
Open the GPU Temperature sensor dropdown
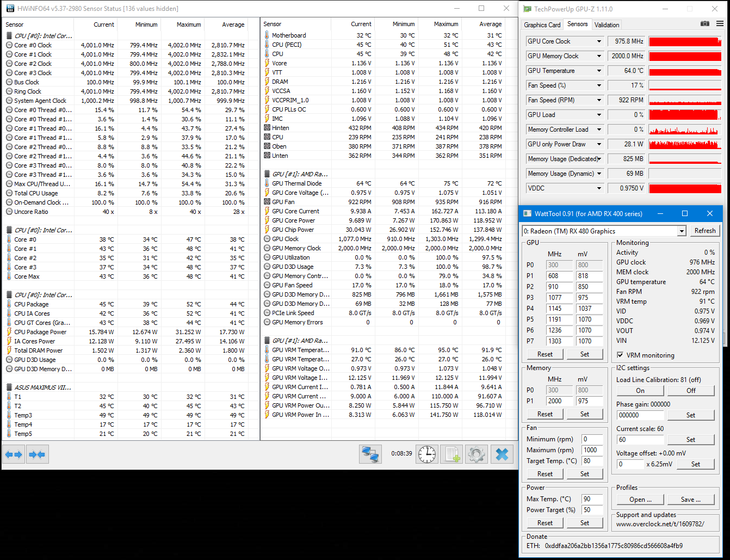(599, 71)
